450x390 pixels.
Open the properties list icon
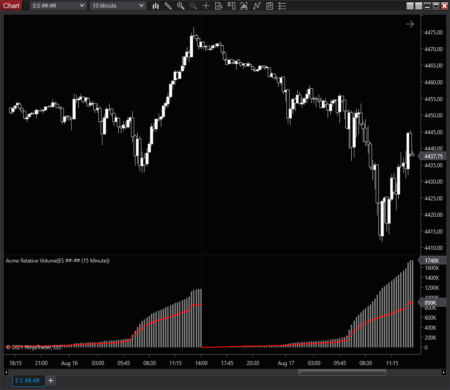pyautogui.click(x=282, y=6)
